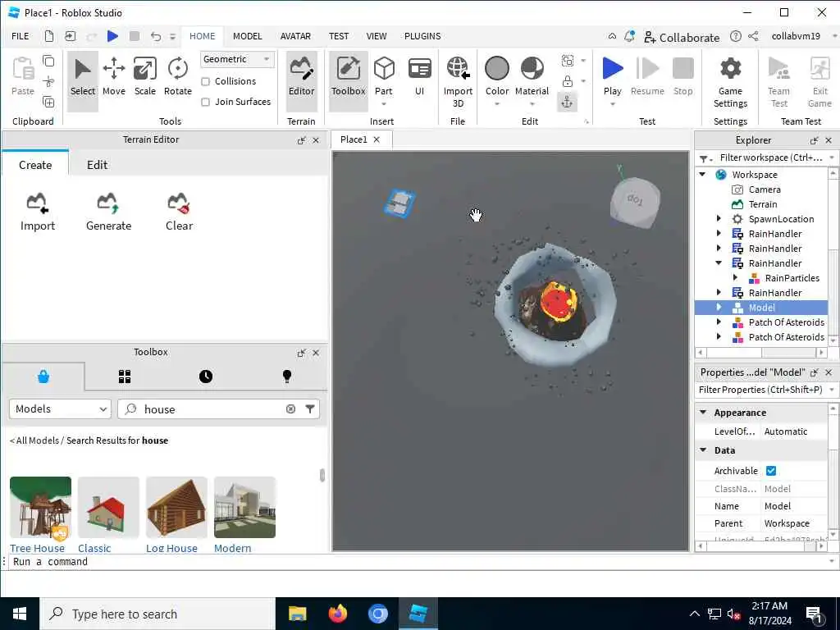
Task: Click Import 3D file button
Action: click(458, 82)
